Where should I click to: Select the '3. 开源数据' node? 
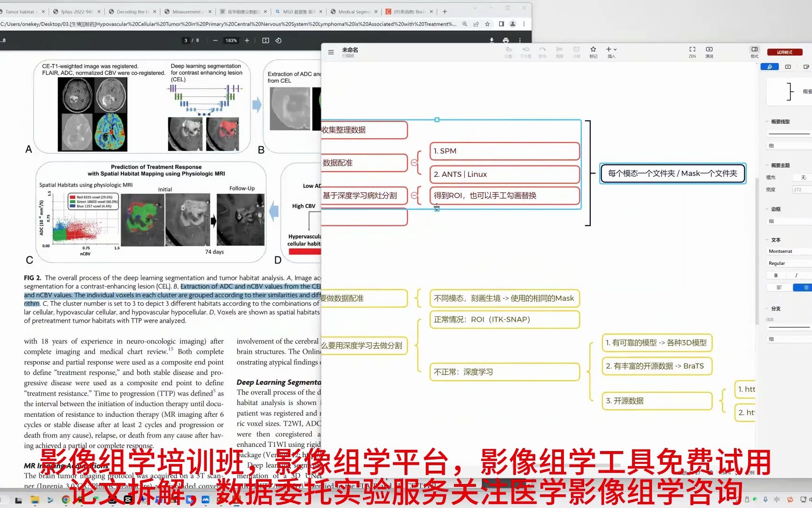tap(657, 401)
